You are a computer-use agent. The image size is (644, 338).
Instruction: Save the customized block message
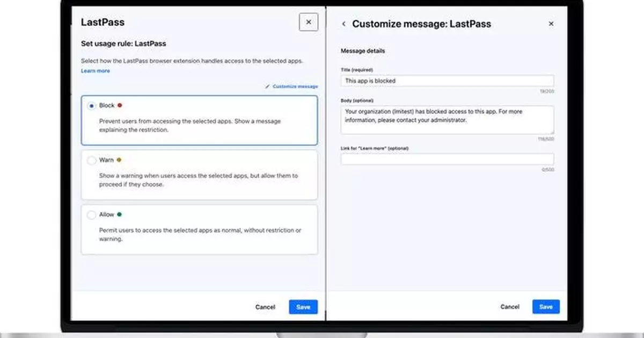coord(545,306)
